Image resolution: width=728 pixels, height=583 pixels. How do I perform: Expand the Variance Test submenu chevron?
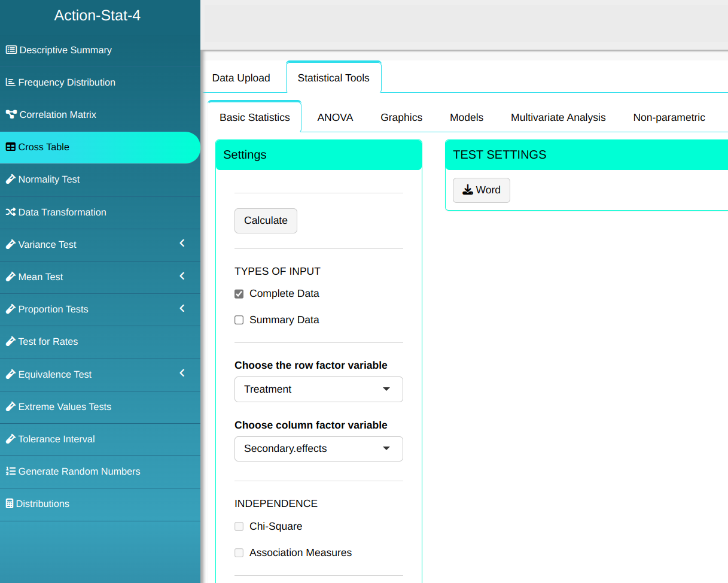coord(182,244)
